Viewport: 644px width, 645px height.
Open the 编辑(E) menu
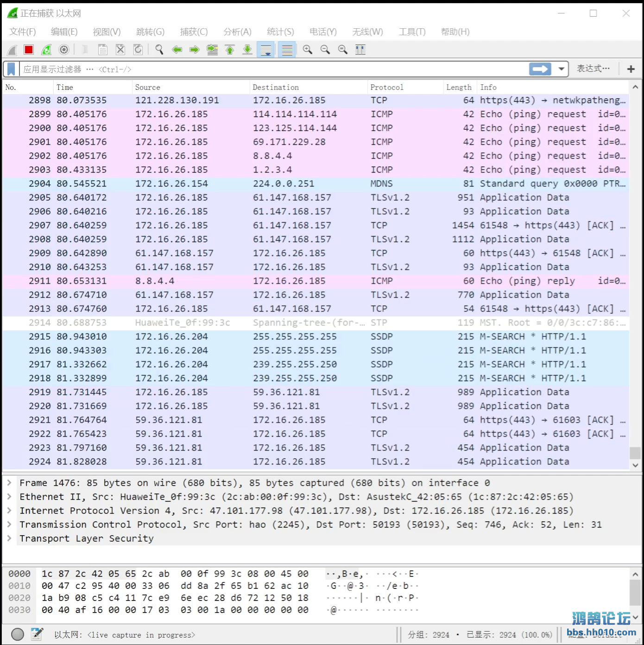click(64, 31)
